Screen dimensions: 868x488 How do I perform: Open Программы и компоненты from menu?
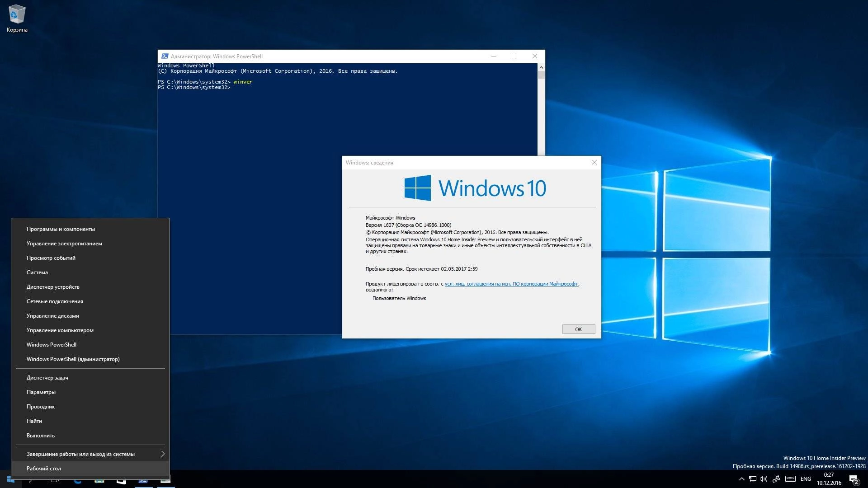(x=90, y=229)
